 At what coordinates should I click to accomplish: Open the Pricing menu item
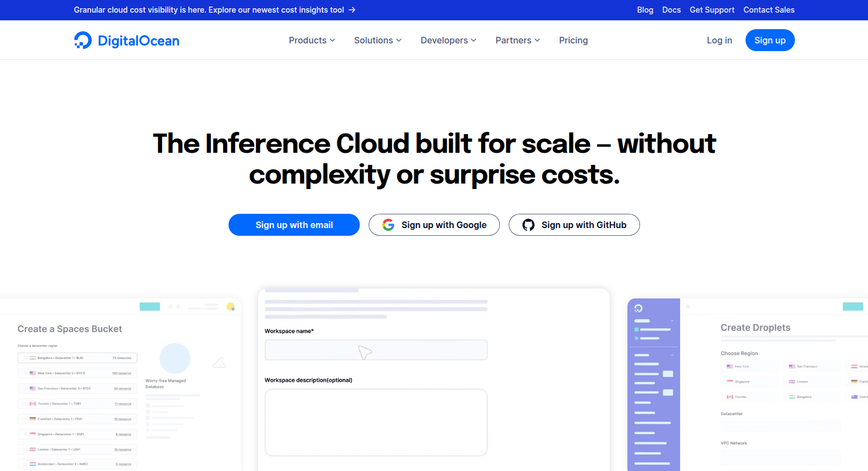574,40
